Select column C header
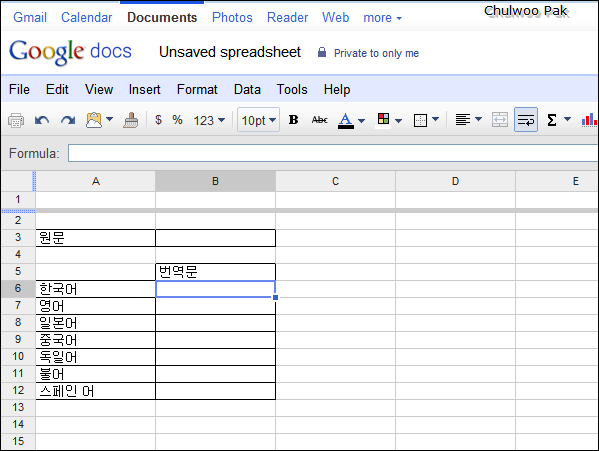 (x=335, y=181)
